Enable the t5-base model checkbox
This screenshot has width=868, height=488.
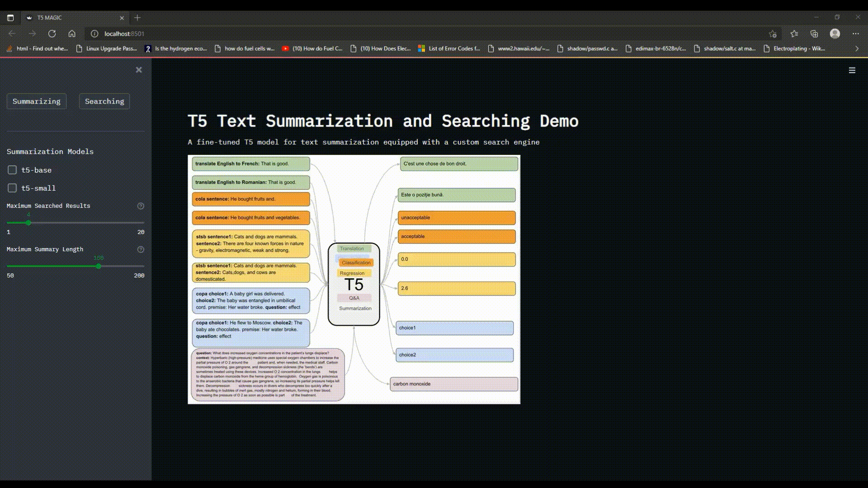coord(12,170)
